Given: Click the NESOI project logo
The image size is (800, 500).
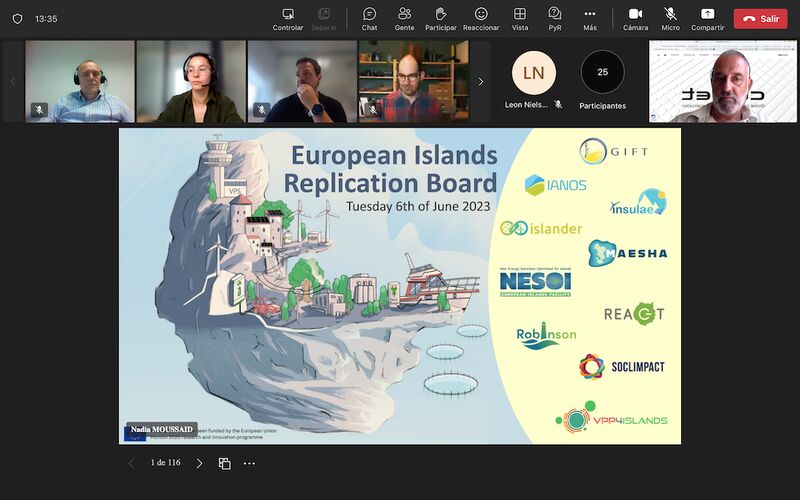Looking at the screenshot, I should pyautogui.click(x=535, y=282).
